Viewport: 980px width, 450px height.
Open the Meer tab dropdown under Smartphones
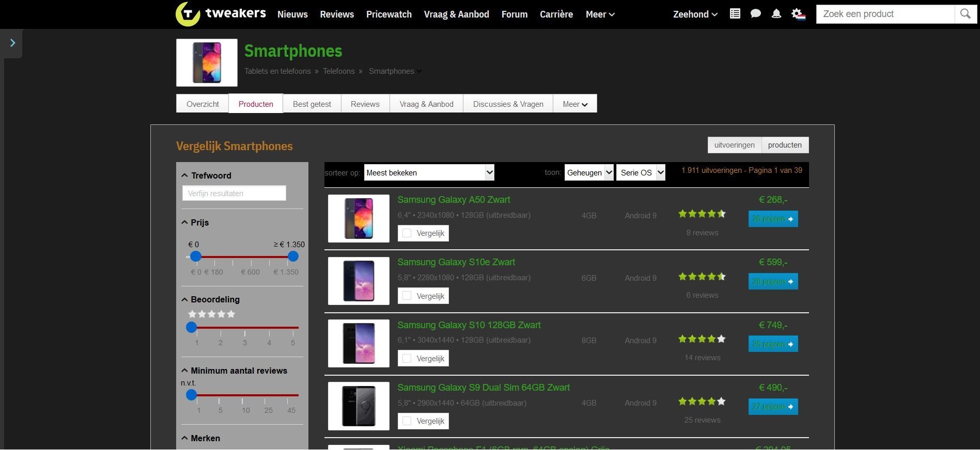(x=575, y=104)
